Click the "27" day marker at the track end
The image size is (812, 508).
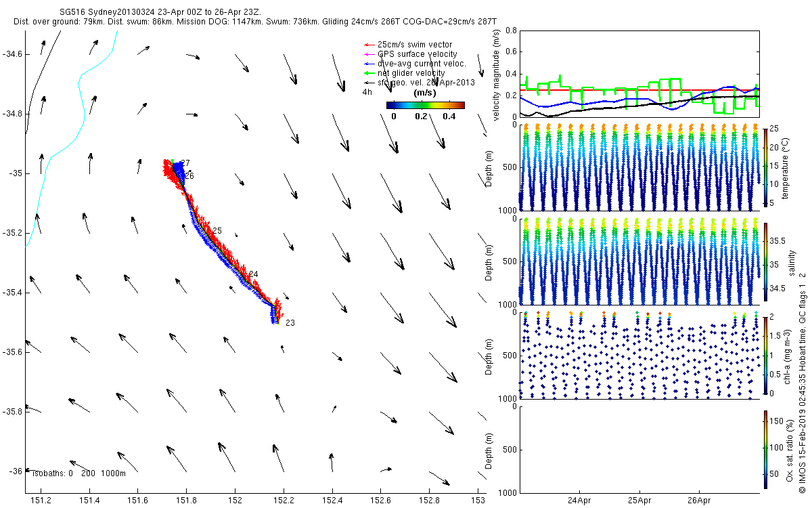[x=185, y=163]
